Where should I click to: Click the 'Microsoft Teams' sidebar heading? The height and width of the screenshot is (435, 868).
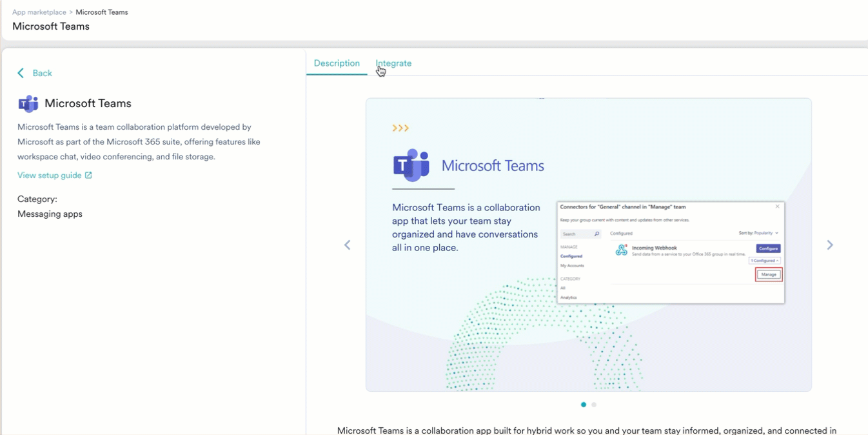(x=88, y=103)
